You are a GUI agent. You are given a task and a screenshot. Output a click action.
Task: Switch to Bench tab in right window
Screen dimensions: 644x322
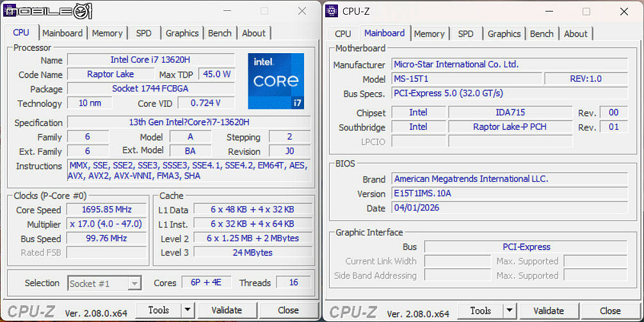tap(542, 34)
